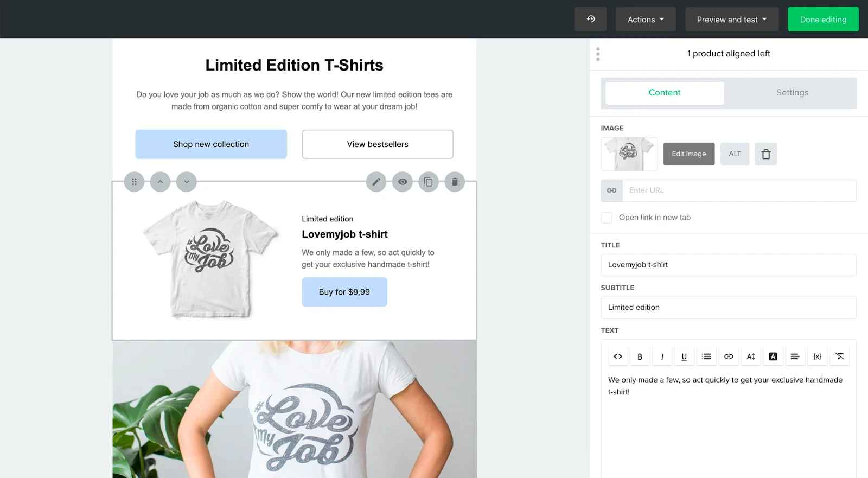Open the source code view icon
The height and width of the screenshot is (478, 868).
(x=617, y=356)
